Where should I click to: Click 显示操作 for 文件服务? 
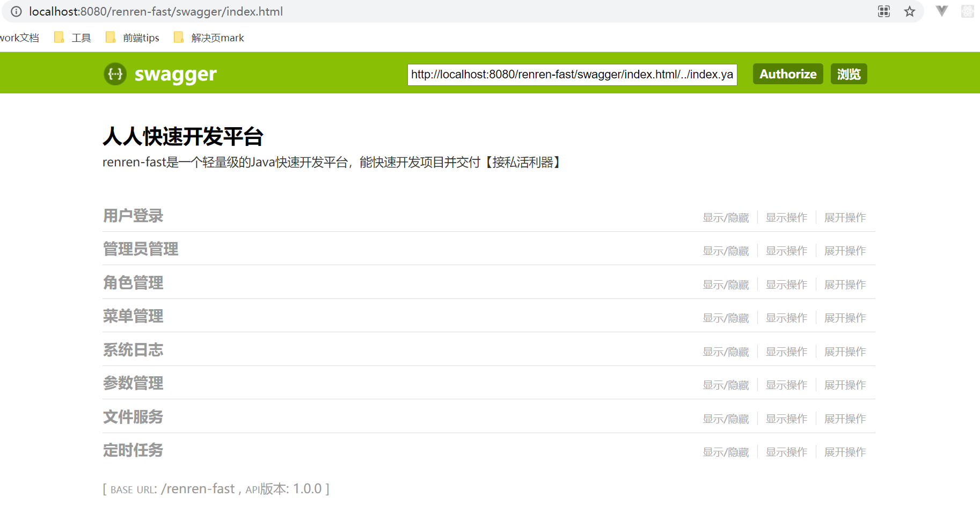(787, 419)
